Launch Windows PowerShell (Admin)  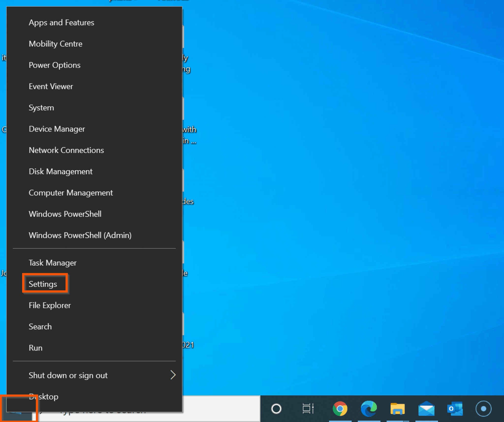[80, 235]
